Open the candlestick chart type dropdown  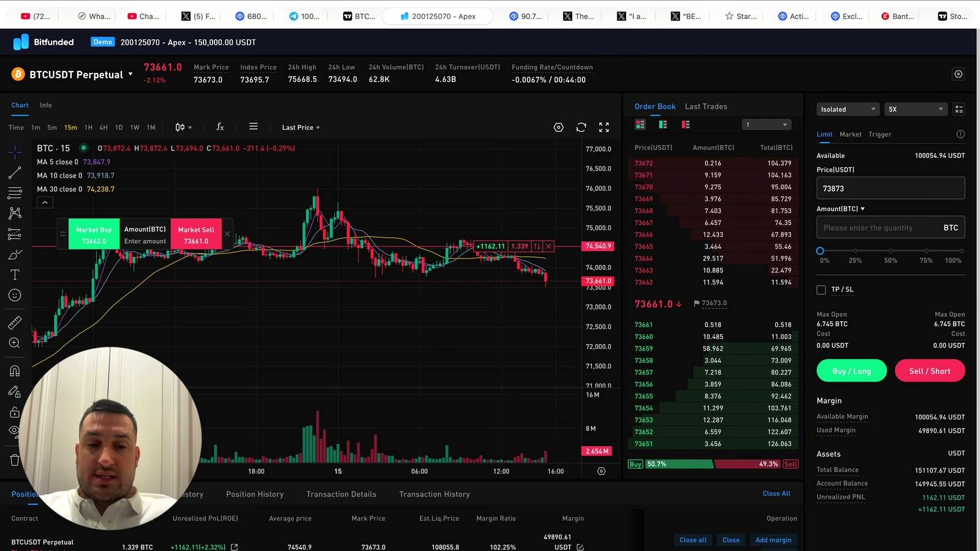(x=183, y=127)
